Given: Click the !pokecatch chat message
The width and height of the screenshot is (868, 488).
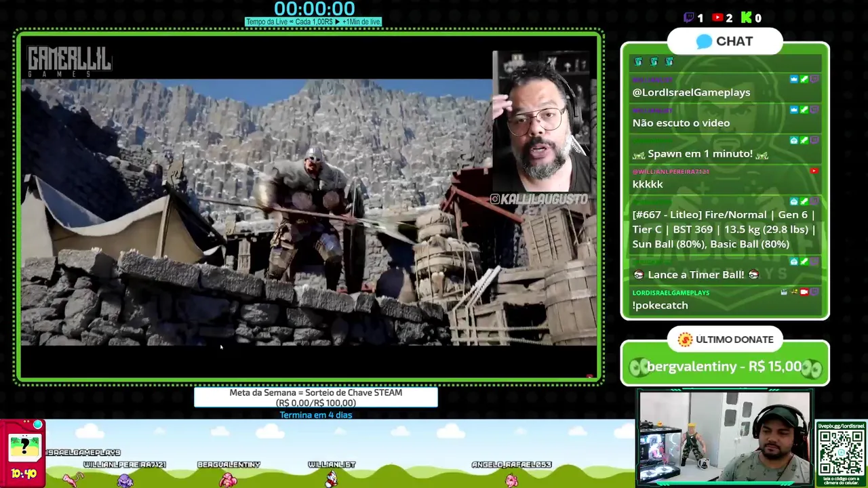Looking at the screenshot, I should click(660, 306).
